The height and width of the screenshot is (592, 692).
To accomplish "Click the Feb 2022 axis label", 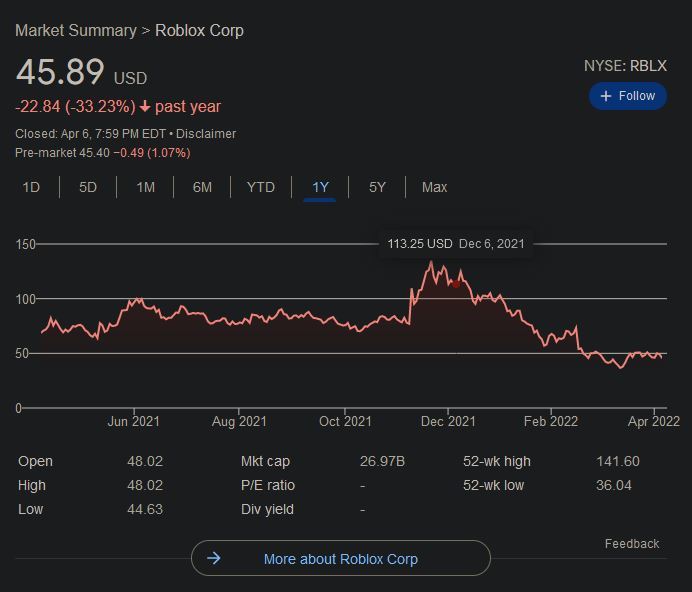I will [551, 421].
